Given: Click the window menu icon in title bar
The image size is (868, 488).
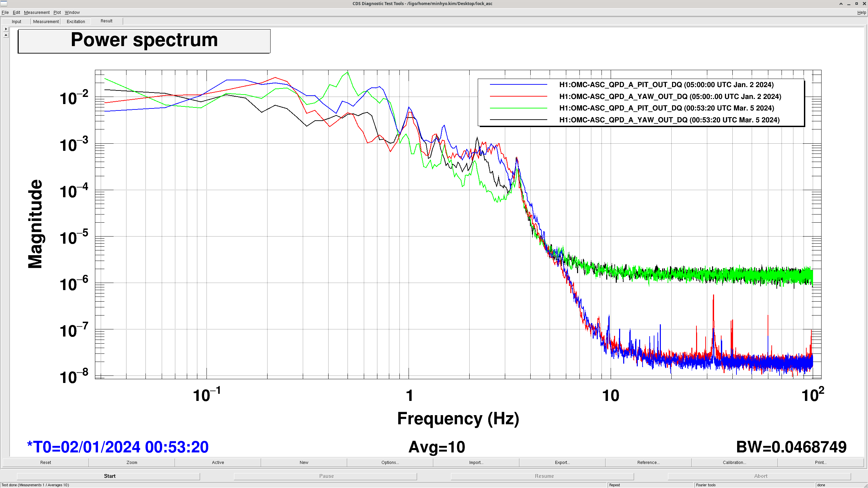Looking at the screenshot, I should 4,3.
